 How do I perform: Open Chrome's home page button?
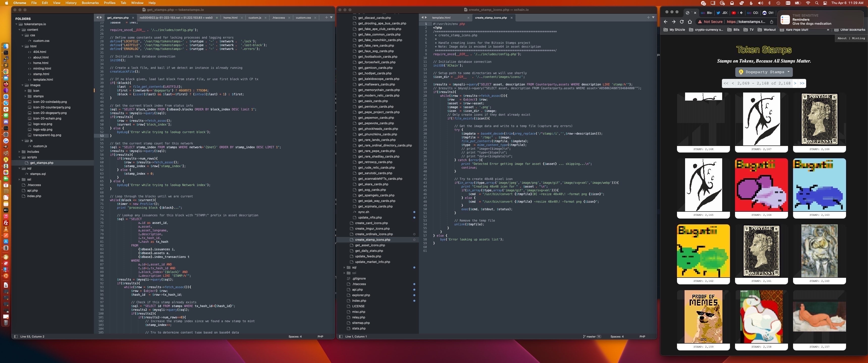tap(690, 21)
